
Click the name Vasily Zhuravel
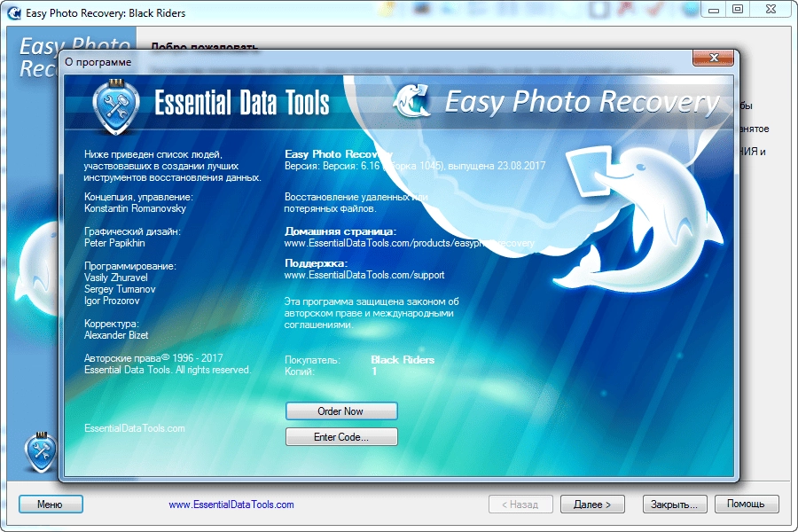(x=116, y=278)
